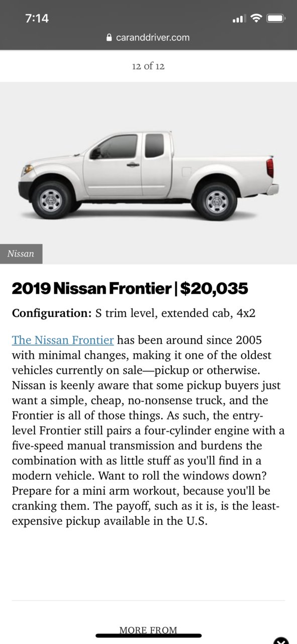Tap the truck's rear wheel in photo
Image resolution: width=297 pixels, height=644 pixels.
click(216, 201)
